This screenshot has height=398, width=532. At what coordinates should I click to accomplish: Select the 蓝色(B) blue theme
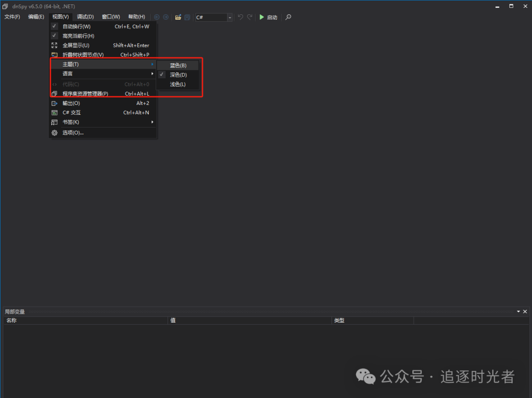(178, 65)
